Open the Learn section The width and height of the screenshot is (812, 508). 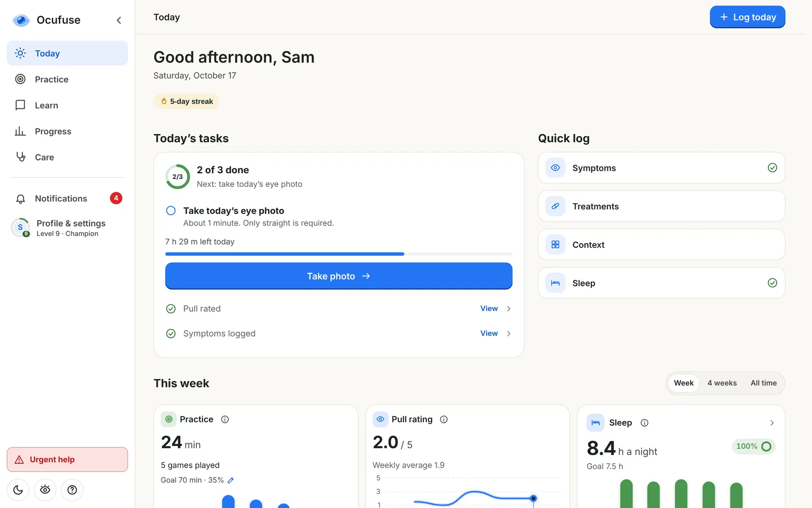[x=67, y=105]
